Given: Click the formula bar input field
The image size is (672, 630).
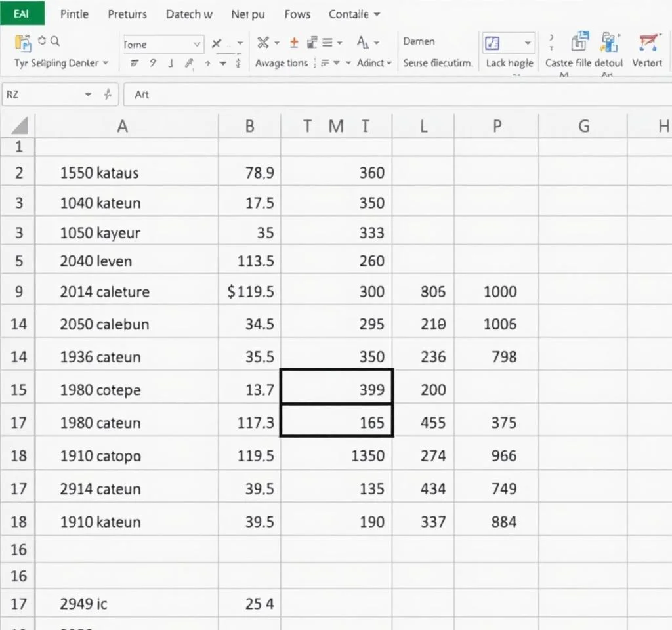Looking at the screenshot, I should pos(394,94).
